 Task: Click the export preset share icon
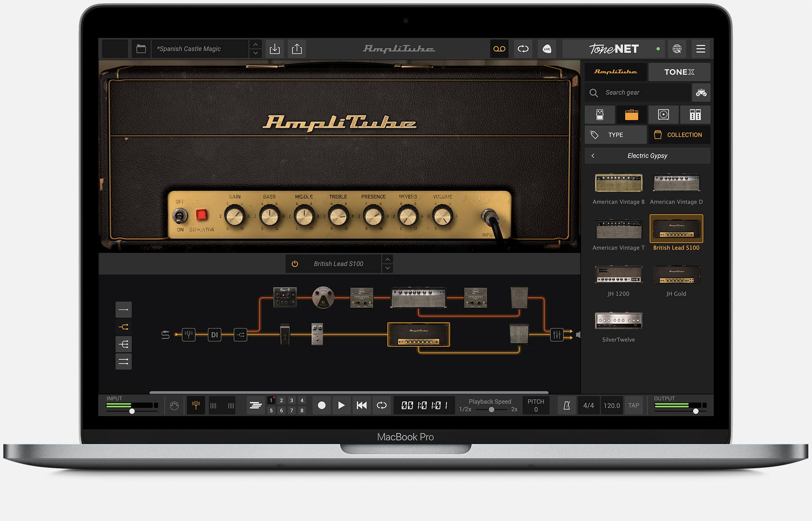click(x=297, y=49)
